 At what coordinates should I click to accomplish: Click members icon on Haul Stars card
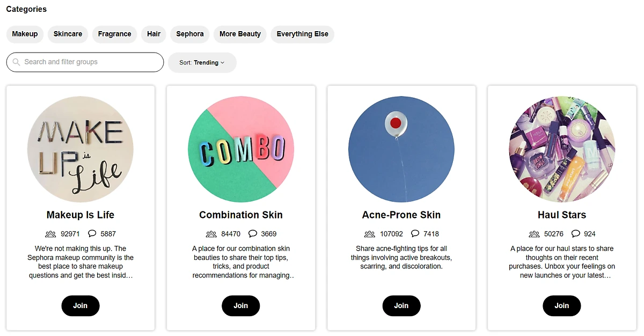coord(534,234)
